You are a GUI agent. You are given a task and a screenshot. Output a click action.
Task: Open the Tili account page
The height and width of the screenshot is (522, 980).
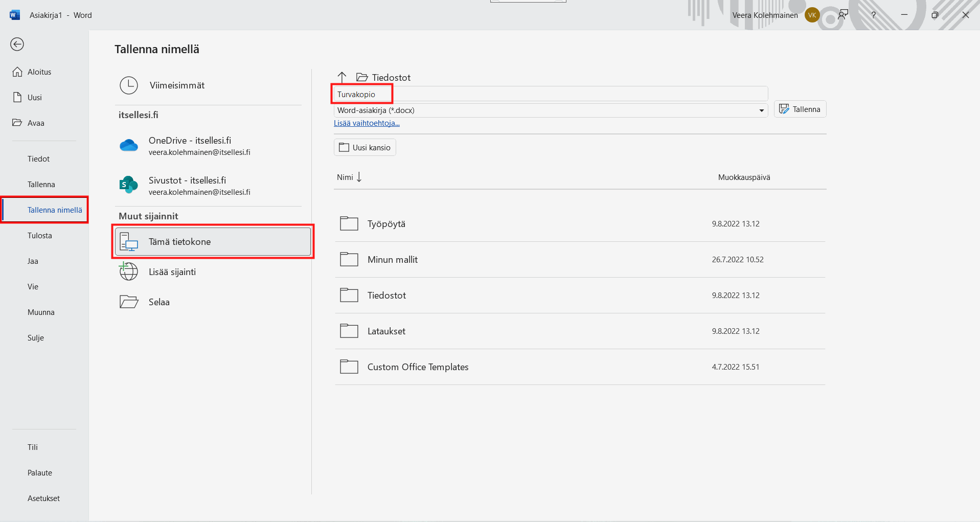(33, 447)
